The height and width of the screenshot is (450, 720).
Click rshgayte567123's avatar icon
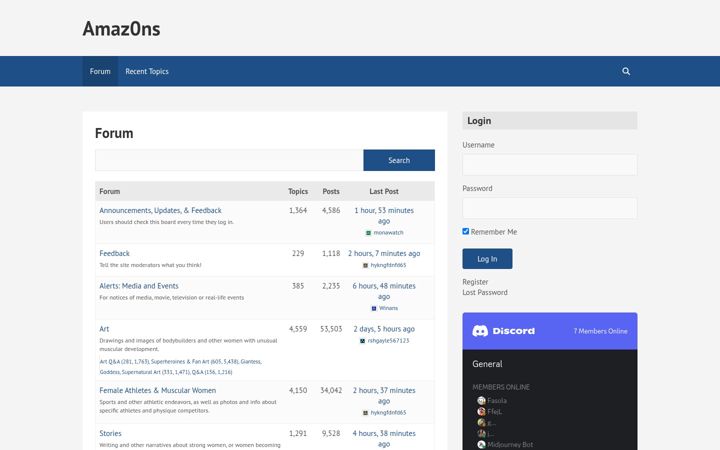click(362, 341)
